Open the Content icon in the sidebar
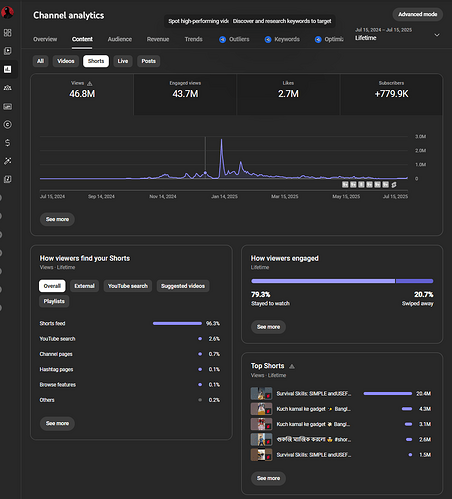Screen dimensions: 452x499 pos(7,51)
